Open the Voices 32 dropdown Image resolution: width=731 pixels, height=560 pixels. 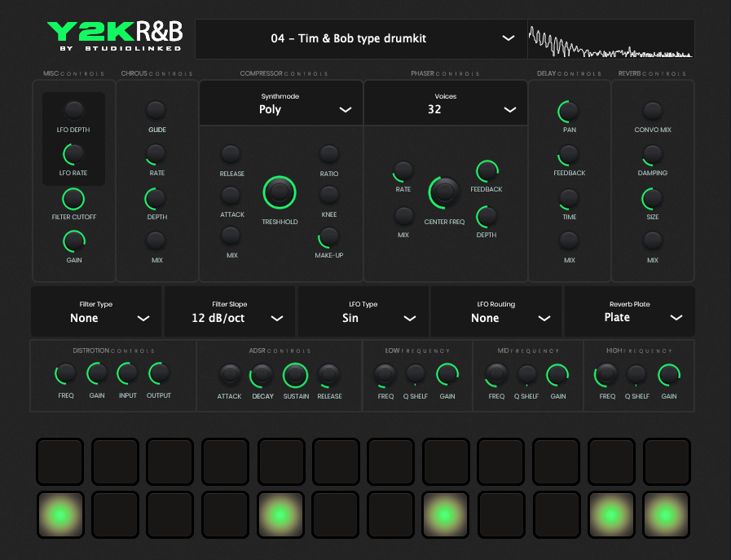pos(445,103)
